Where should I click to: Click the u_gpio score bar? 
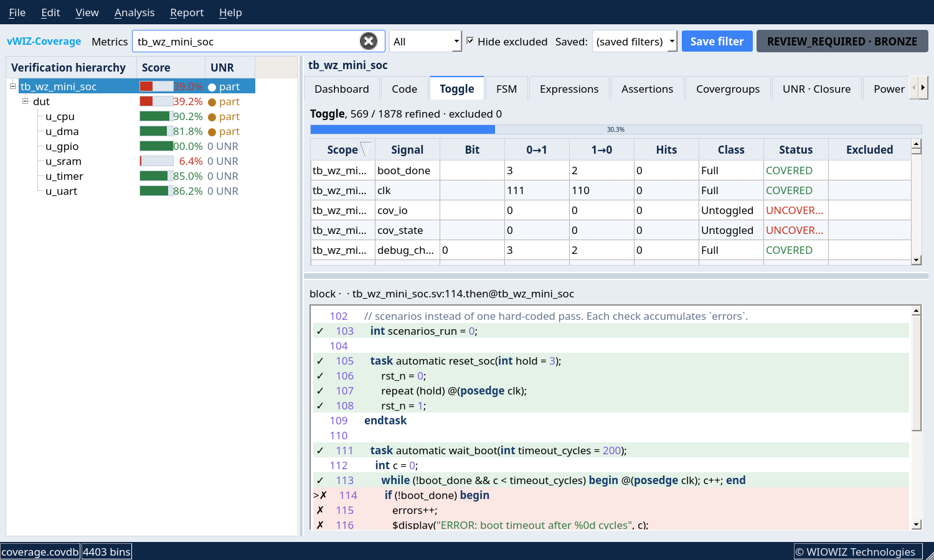tap(156, 146)
